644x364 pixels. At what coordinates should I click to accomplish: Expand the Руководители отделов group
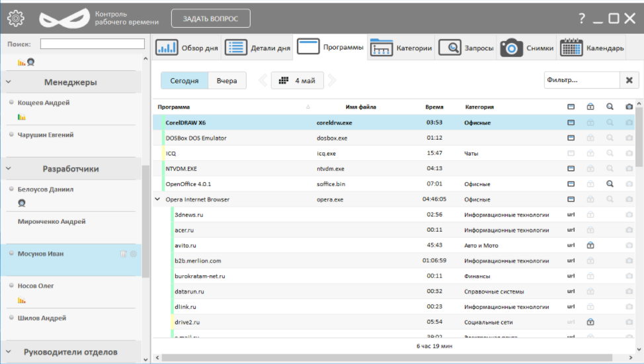tap(9, 352)
